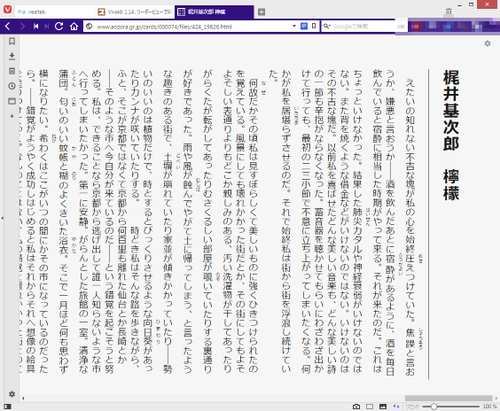
Task: Click the aozora.gr.jp address field
Action: point(193,26)
